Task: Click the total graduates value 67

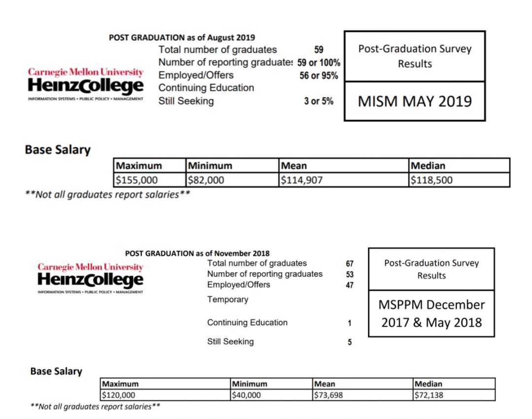Action: [350, 264]
